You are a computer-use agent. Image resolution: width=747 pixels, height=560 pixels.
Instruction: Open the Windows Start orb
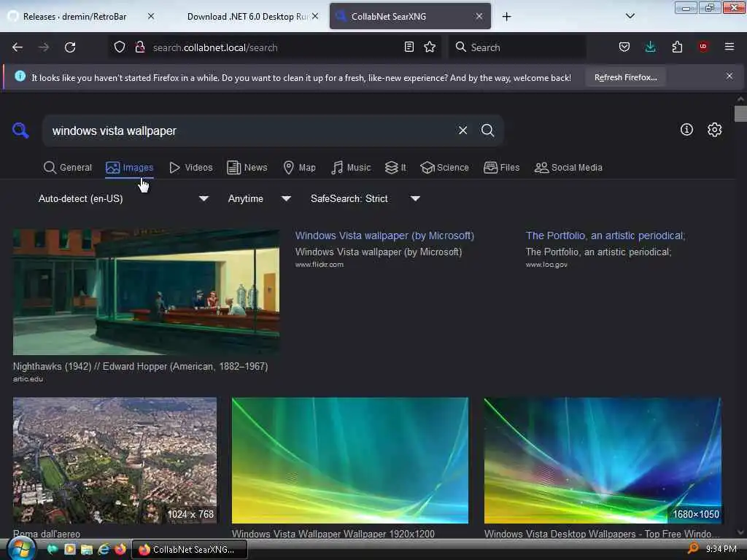point(20,549)
